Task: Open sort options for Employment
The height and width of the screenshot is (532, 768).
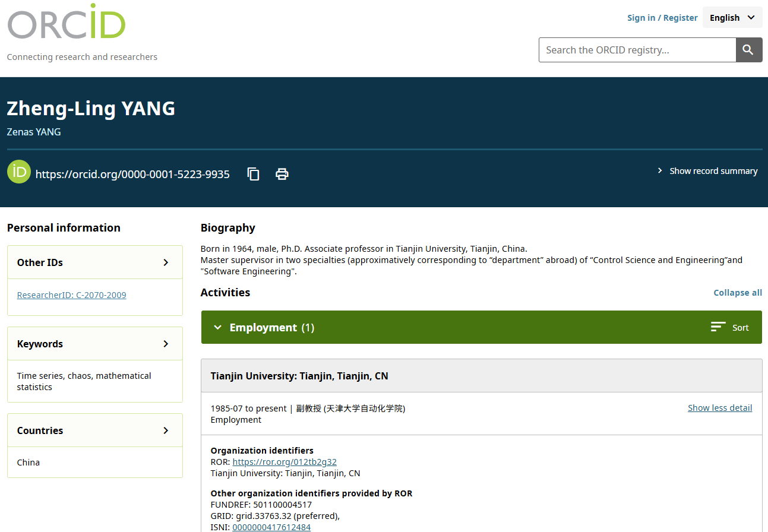Action: (x=729, y=327)
